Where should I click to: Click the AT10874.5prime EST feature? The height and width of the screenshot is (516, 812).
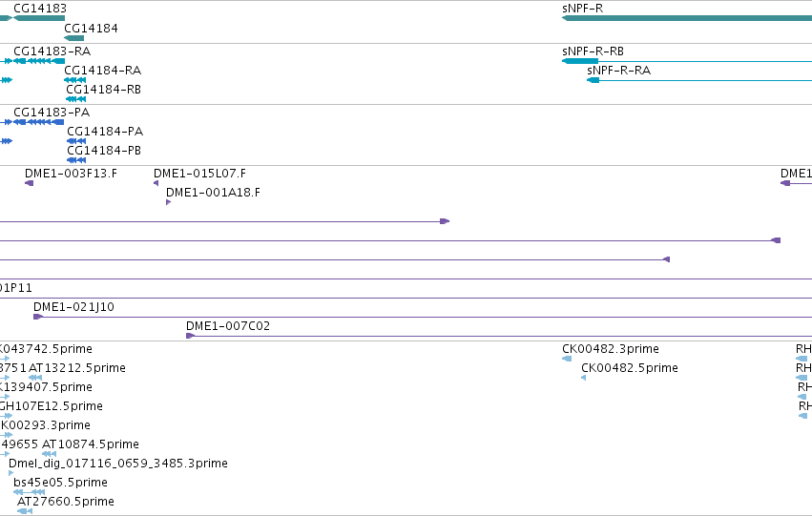(49, 453)
